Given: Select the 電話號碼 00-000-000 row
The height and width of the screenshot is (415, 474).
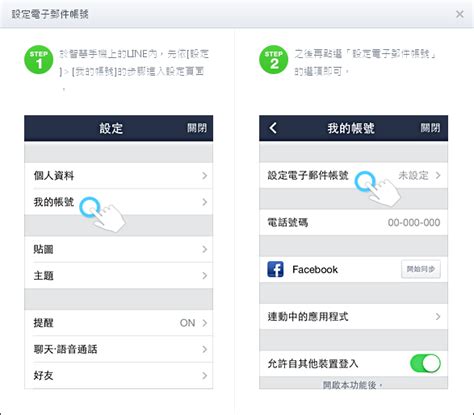Looking at the screenshot, I should click(x=354, y=222).
